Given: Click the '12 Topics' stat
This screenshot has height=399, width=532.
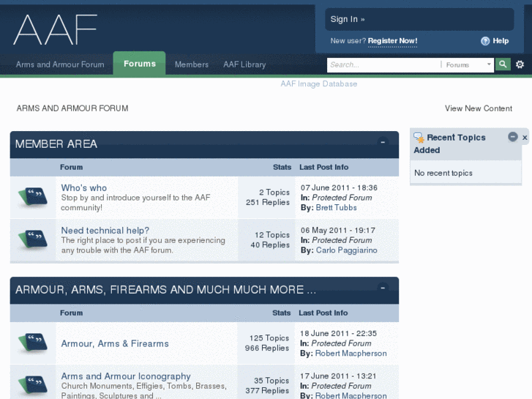Looking at the screenshot, I should [272, 235].
